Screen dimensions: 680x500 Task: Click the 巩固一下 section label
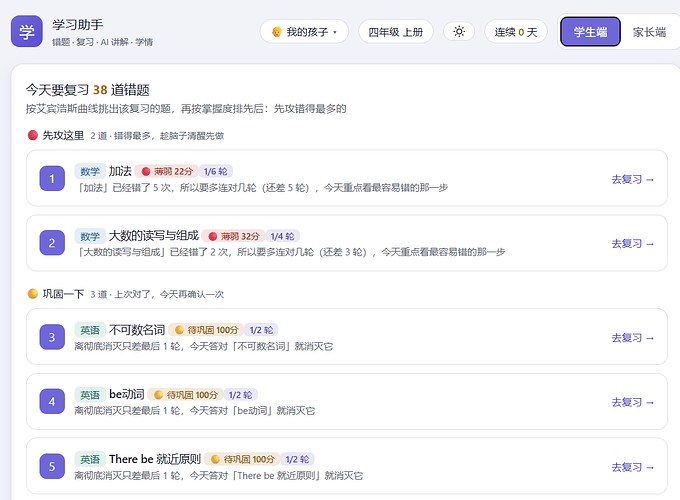click(x=63, y=294)
